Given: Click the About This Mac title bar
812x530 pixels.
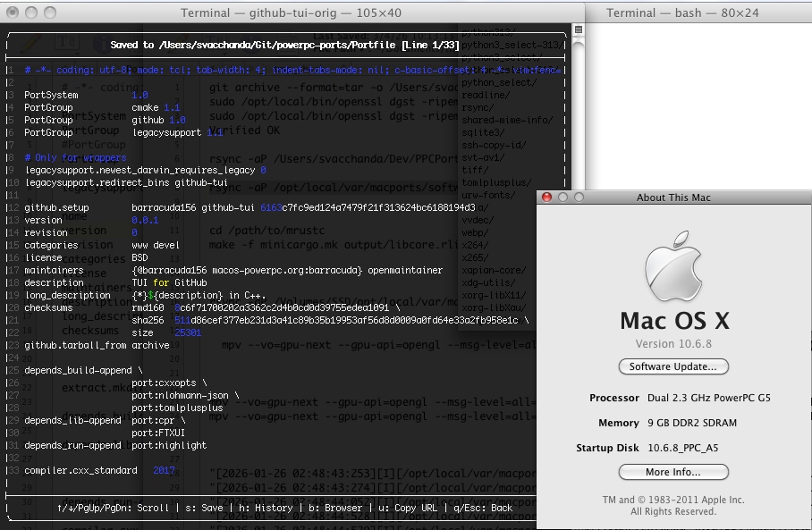Looking at the screenshot, I should [673, 198].
